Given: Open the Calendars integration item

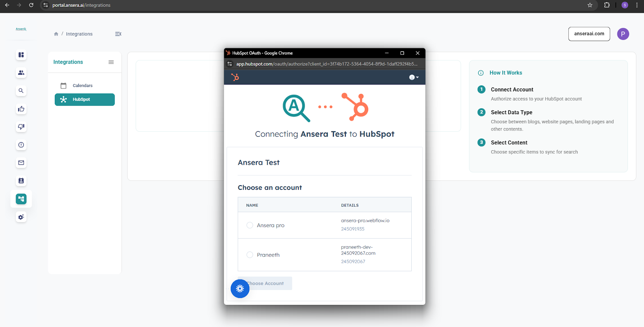Looking at the screenshot, I should pyautogui.click(x=85, y=85).
